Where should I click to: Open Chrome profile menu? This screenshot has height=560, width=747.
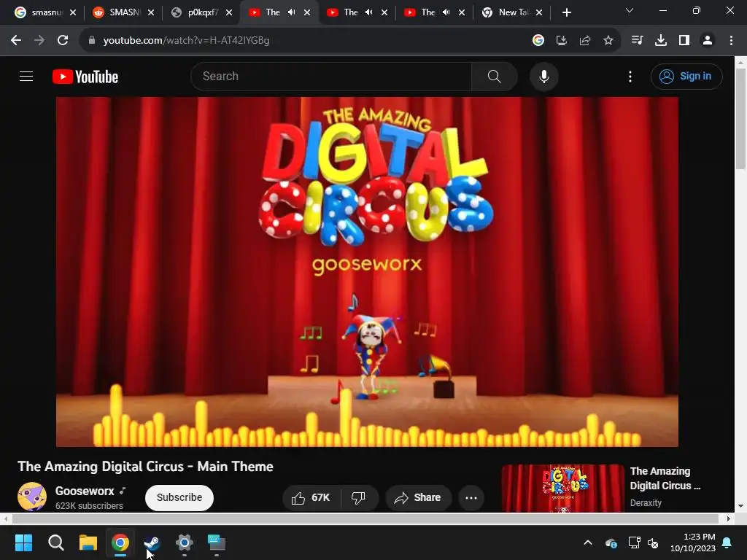[708, 41]
